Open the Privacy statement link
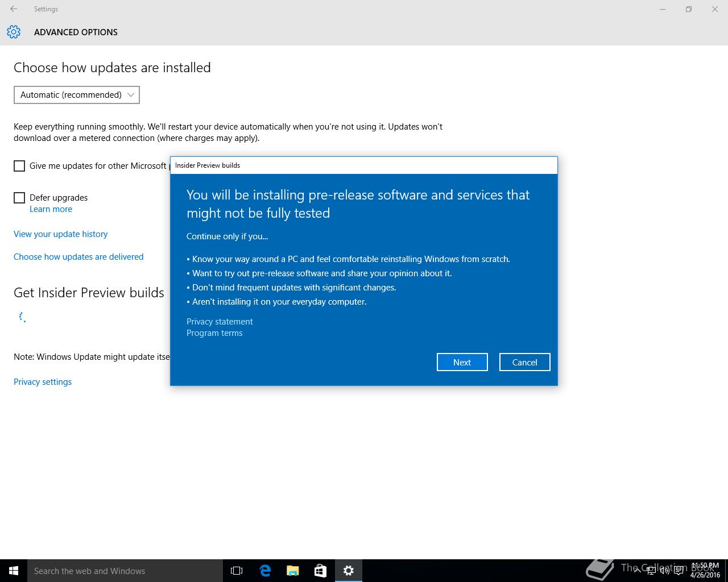728x582 pixels. (x=220, y=322)
